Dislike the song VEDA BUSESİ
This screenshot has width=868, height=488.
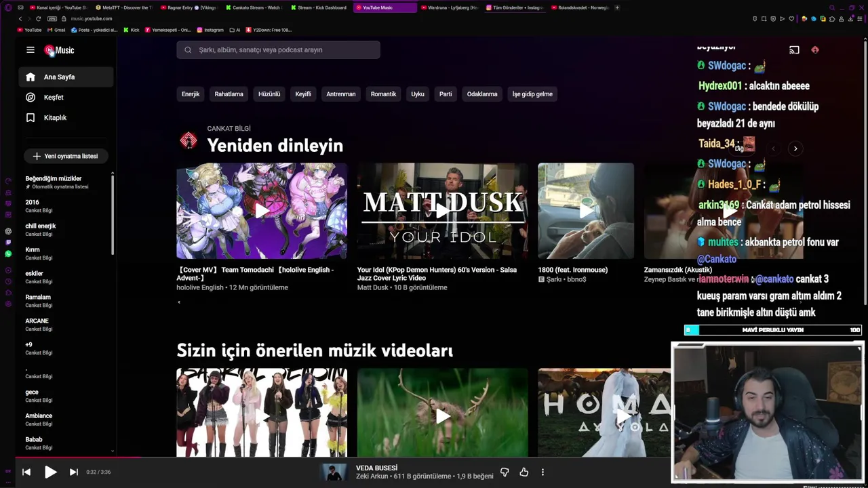pyautogui.click(x=505, y=472)
